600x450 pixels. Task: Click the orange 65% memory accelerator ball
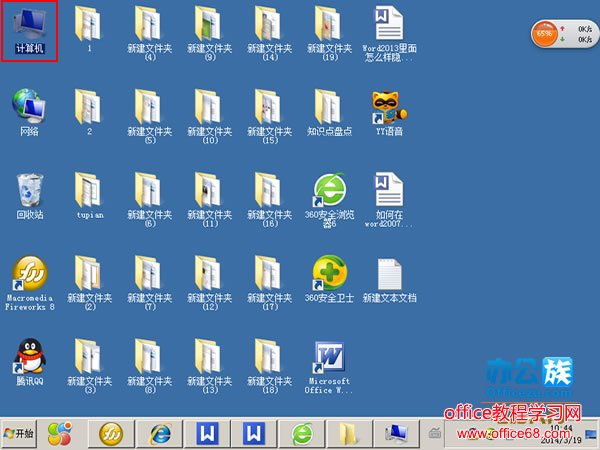(545, 34)
